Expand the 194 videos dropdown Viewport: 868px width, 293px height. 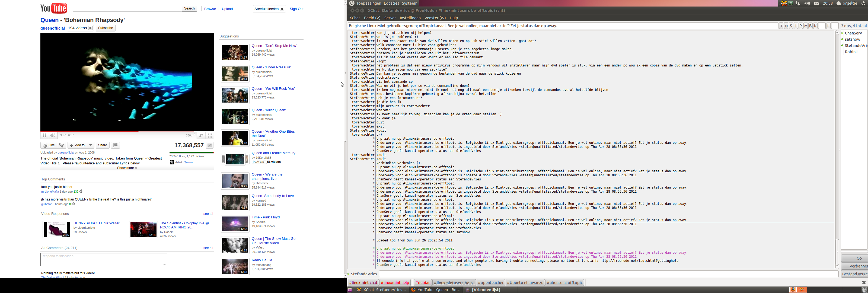[90, 28]
